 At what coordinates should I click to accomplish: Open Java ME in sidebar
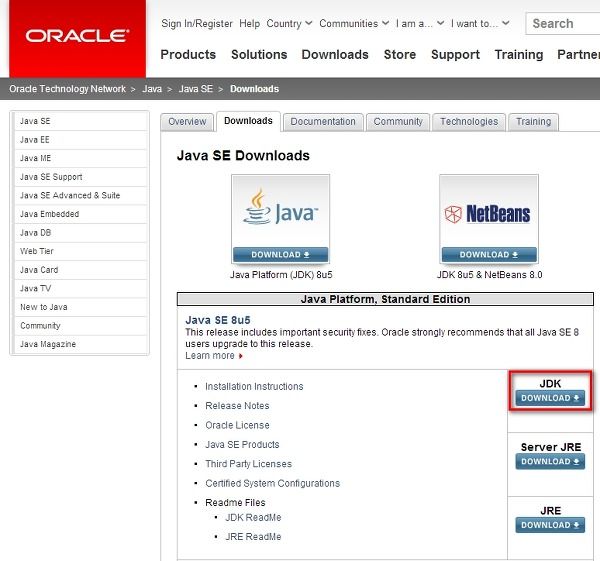click(x=80, y=158)
